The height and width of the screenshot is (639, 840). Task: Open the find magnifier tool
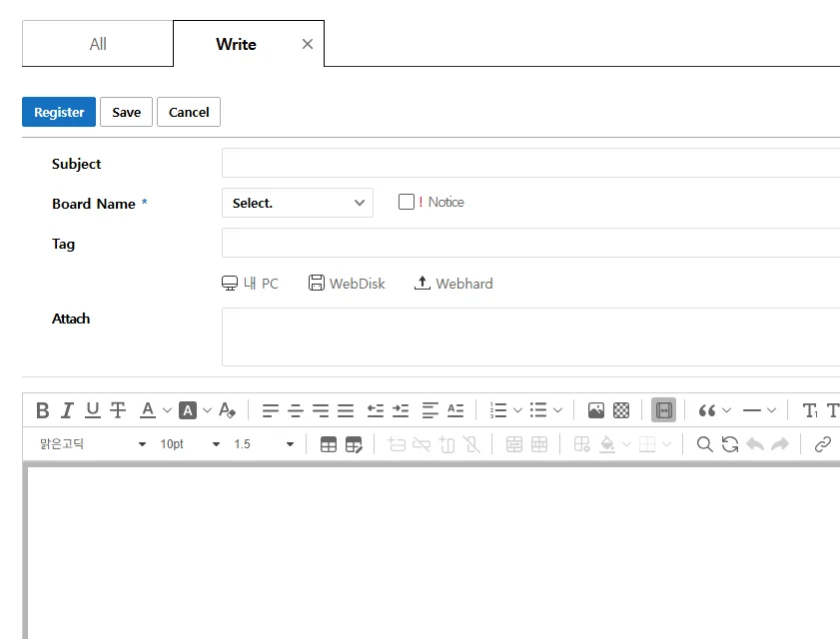point(704,444)
